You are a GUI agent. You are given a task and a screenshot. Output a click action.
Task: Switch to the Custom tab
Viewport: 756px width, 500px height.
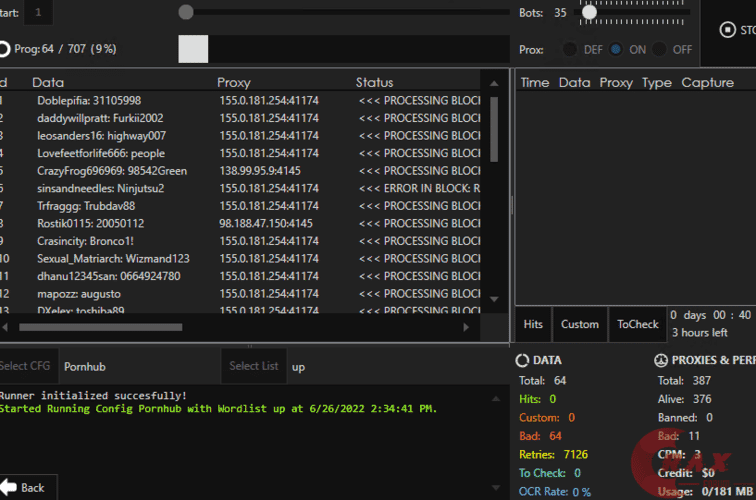pyautogui.click(x=580, y=324)
